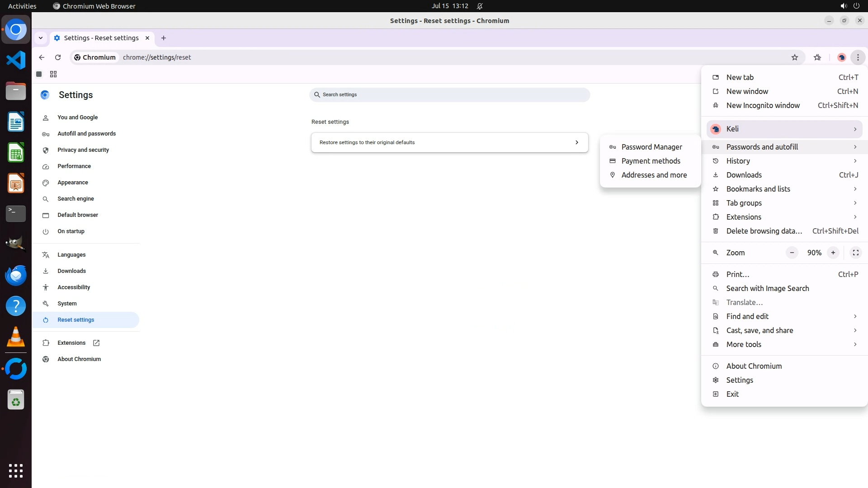
Task: Launch Visual Studio Code from the dock
Action: [x=16, y=60]
